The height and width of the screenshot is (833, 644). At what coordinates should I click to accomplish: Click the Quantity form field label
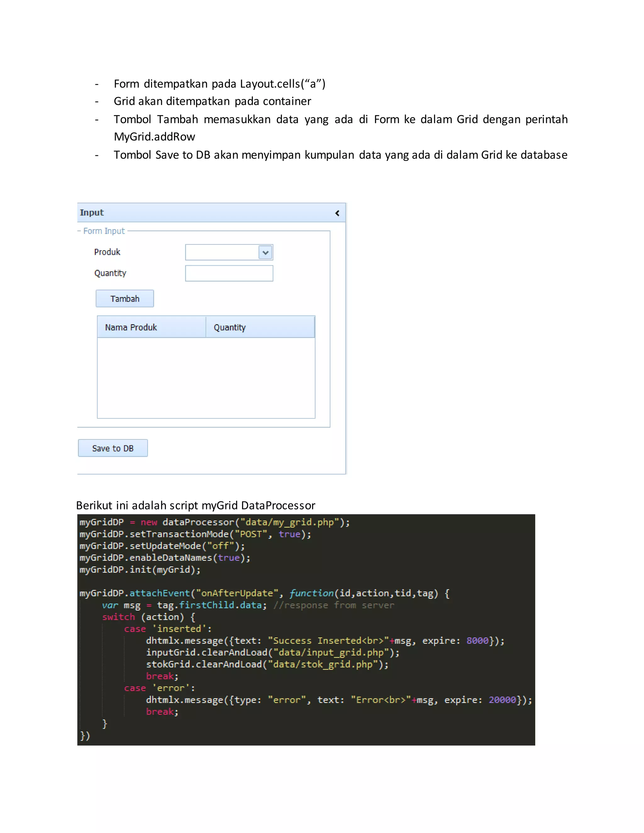coord(110,273)
